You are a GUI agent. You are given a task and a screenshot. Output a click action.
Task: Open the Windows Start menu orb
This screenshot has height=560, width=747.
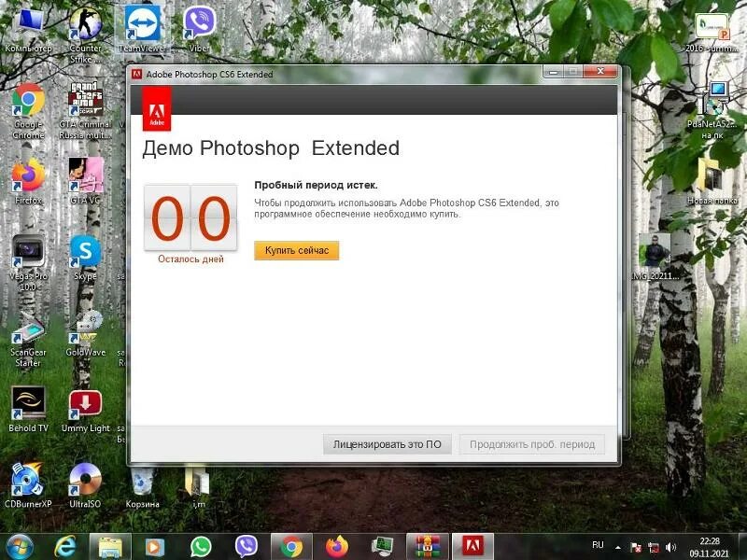(x=19, y=547)
